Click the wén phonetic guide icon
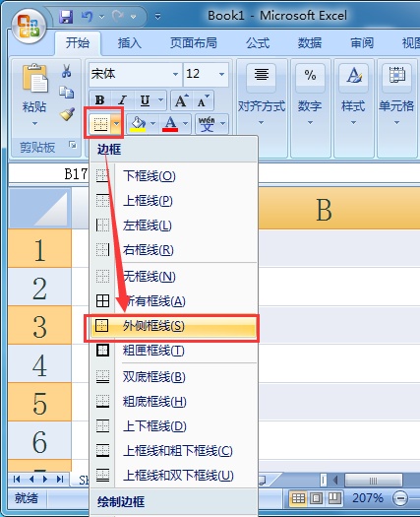 click(207, 124)
